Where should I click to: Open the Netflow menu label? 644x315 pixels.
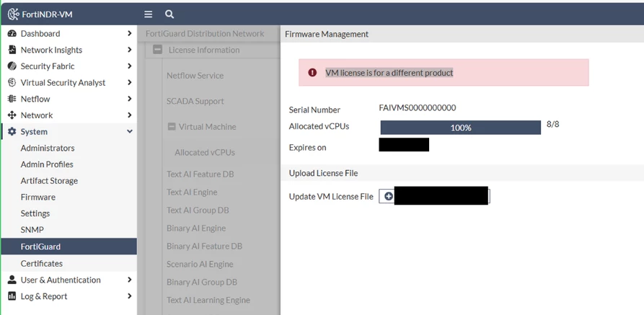click(35, 99)
